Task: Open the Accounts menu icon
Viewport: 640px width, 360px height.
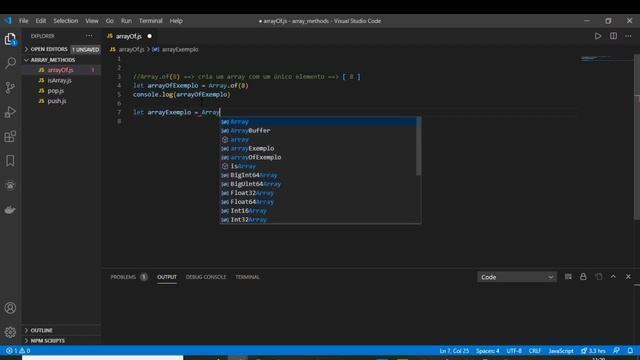Action: click(x=10, y=308)
